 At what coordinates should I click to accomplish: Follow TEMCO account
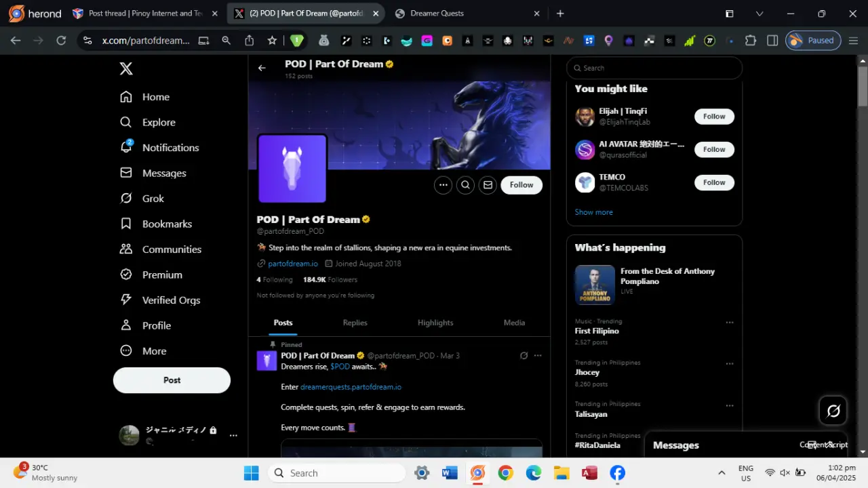(x=714, y=182)
